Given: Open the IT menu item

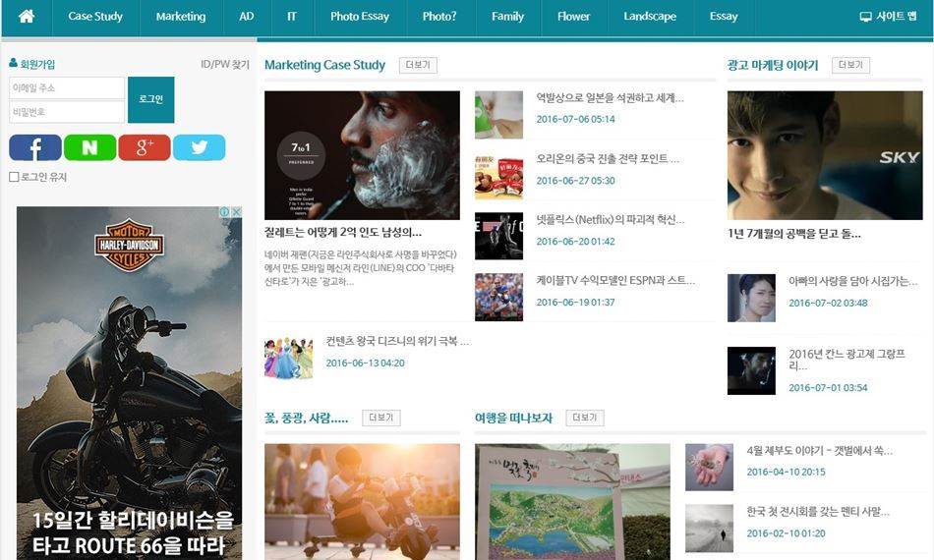Looking at the screenshot, I should 292,16.
